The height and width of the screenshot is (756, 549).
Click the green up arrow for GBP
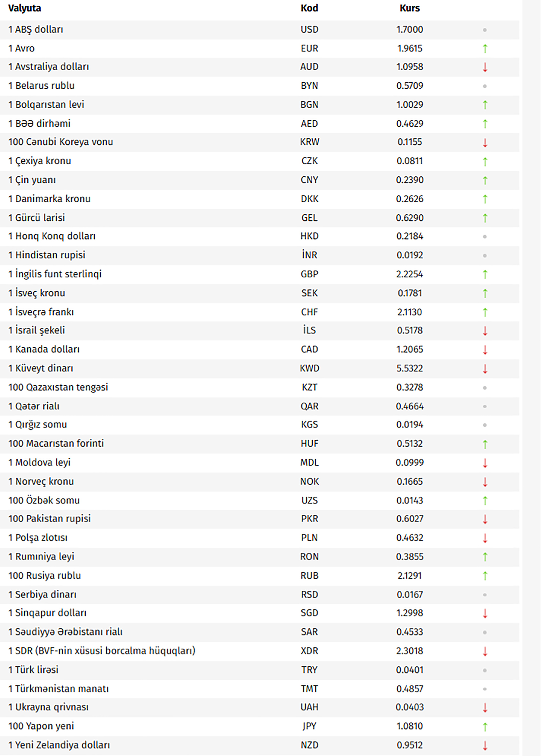pyautogui.click(x=485, y=274)
